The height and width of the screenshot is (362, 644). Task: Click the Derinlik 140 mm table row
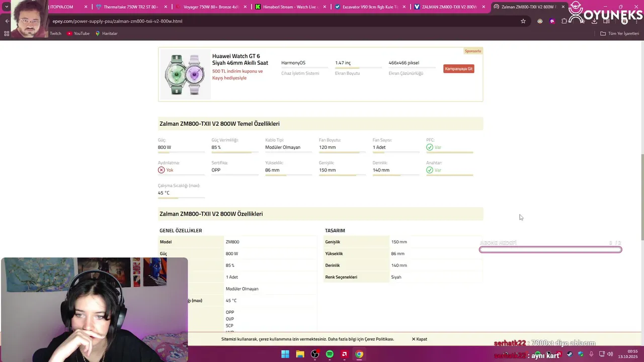[x=403, y=265]
